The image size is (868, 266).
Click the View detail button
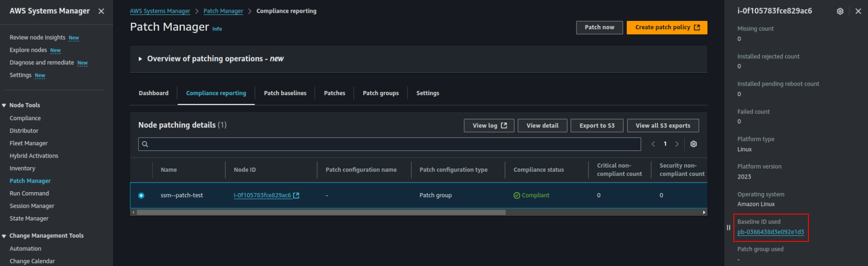[x=542, y=126]
